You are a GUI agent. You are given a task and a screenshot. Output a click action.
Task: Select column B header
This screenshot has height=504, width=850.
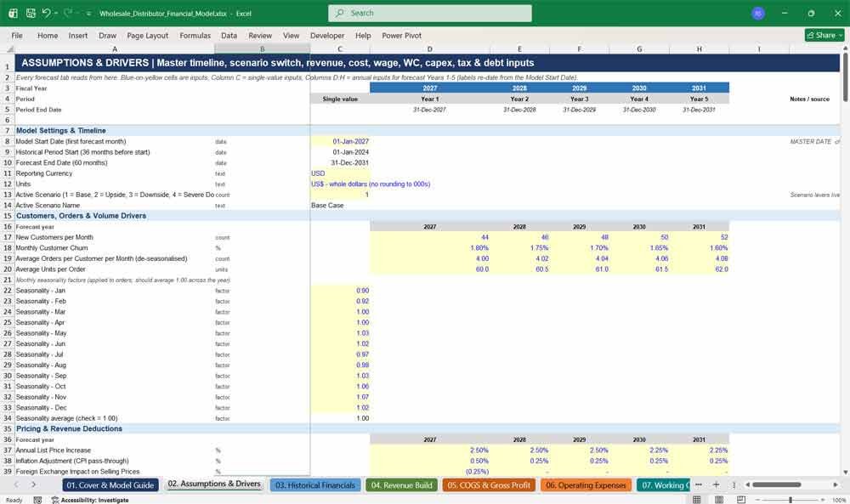pos(263,48)
